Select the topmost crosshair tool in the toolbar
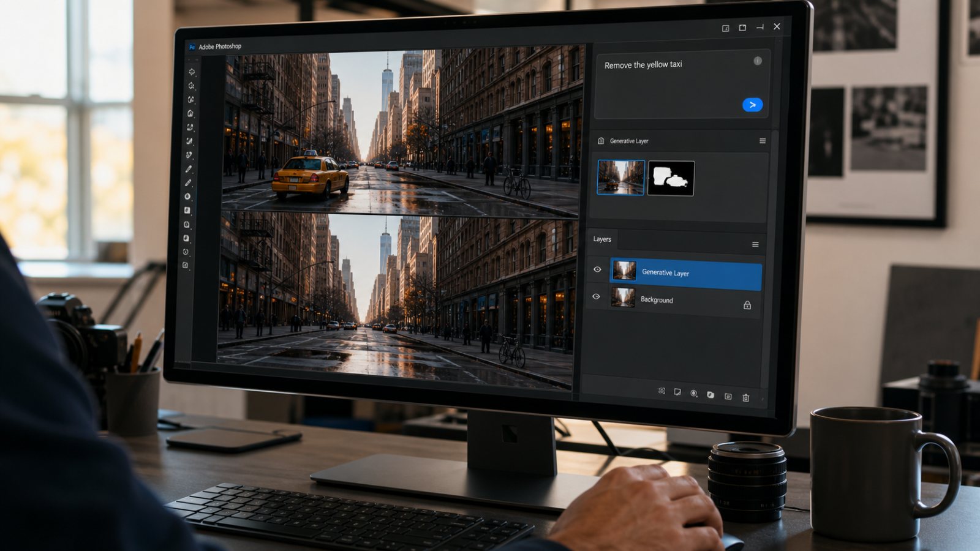This screenshot has width=980, height=551. click(x=192, y=72)
